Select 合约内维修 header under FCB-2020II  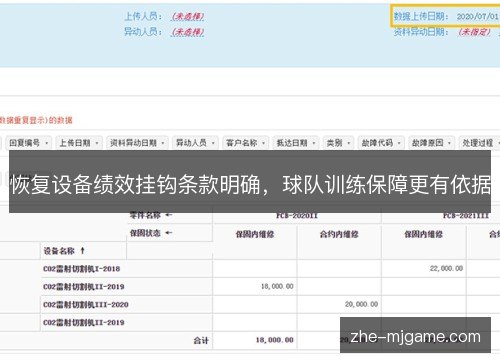[339, 234]
